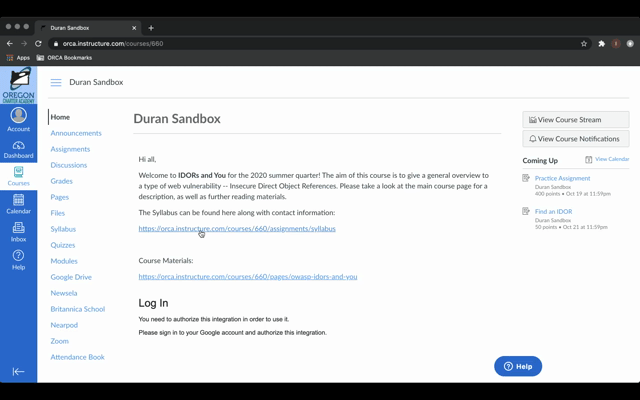Select the Duran Sandbox browser tab
The height and width of the screenshot is (400, 640).
click(x=88, y=28)
